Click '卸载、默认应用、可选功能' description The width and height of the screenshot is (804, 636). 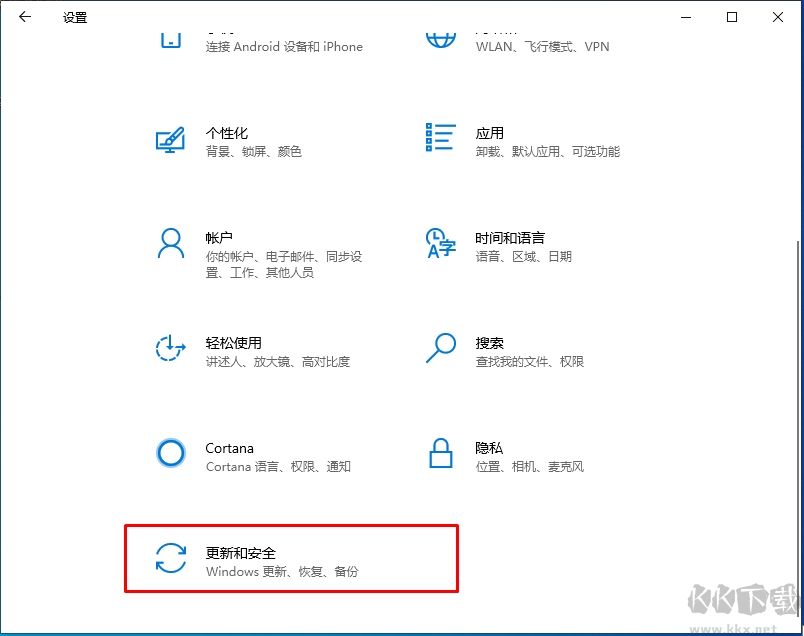point(548,152)
